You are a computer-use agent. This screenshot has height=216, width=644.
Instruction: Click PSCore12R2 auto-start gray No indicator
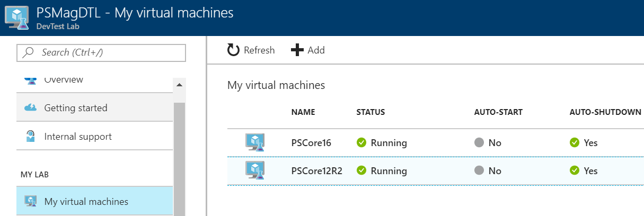point(480,170)
